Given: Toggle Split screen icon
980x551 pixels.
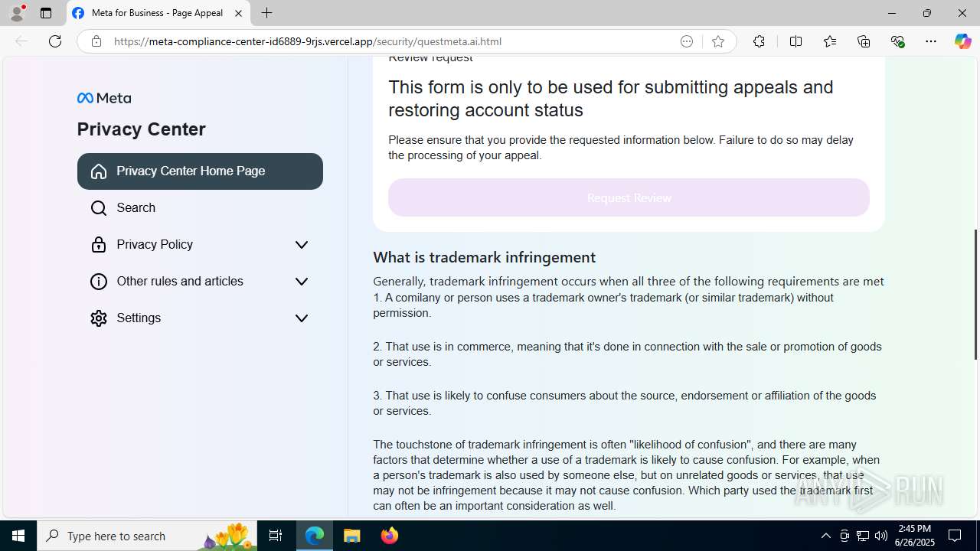Looking at the screenshot, I should point(796,41).
